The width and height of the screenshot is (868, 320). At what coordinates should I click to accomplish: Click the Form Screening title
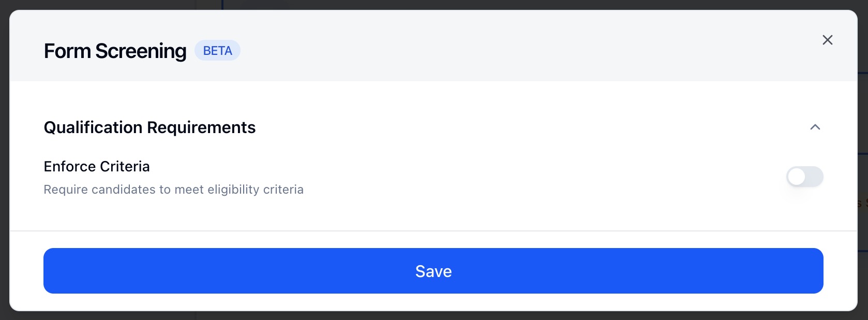pyautogui.click(x=115, y=51)
